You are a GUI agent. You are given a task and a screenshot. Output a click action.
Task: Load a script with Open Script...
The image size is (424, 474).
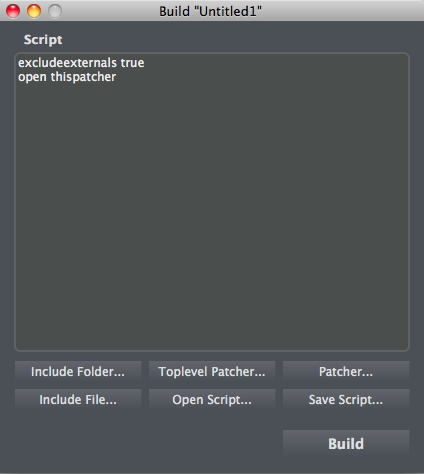point(212,399)
